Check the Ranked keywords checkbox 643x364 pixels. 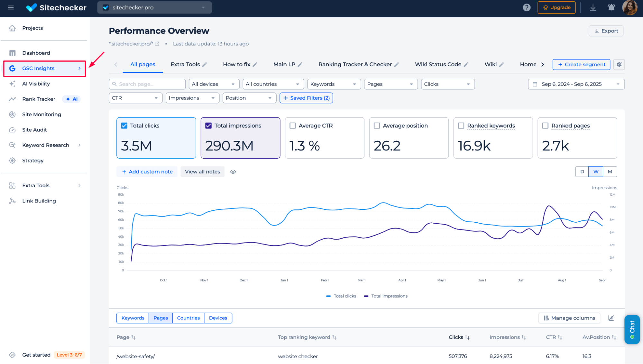point(461,126)
